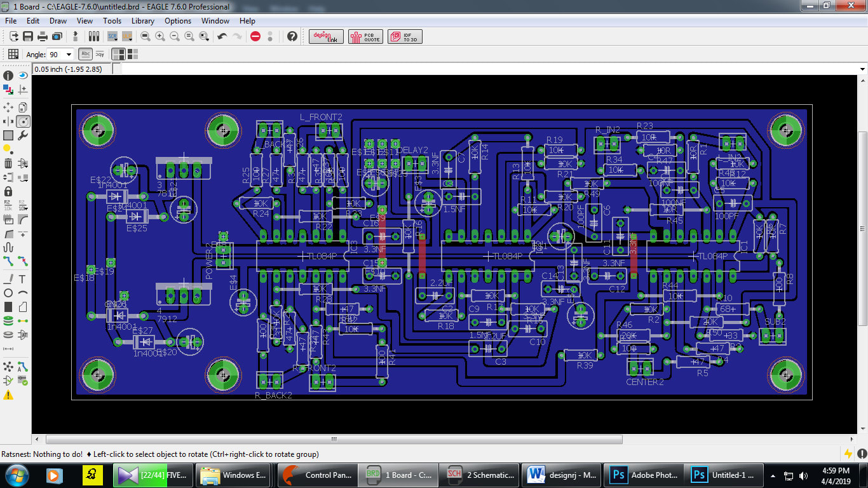Select the Move tool
Screen dimensions: 868x488
coord(8,107)
